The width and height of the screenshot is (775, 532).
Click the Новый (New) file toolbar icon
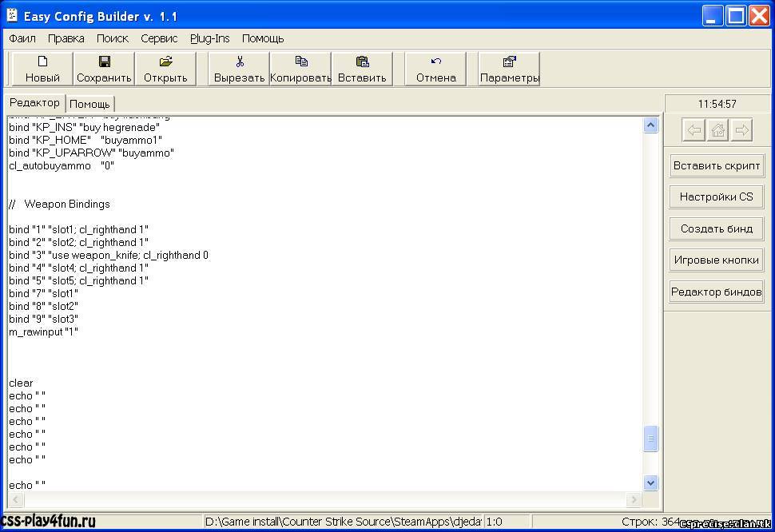tap(42, 62)
